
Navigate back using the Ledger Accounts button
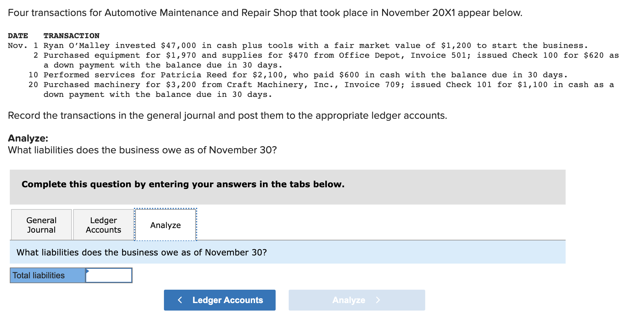click(219, 300)
